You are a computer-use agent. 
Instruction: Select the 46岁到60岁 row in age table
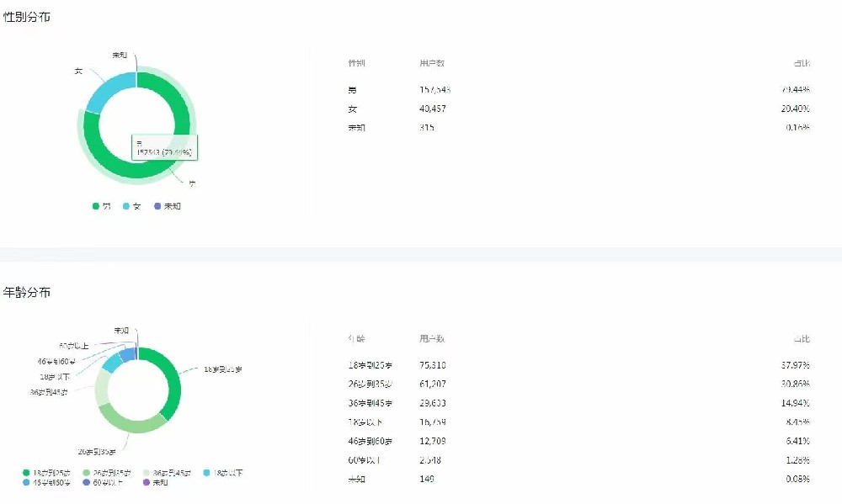point(579,441)
